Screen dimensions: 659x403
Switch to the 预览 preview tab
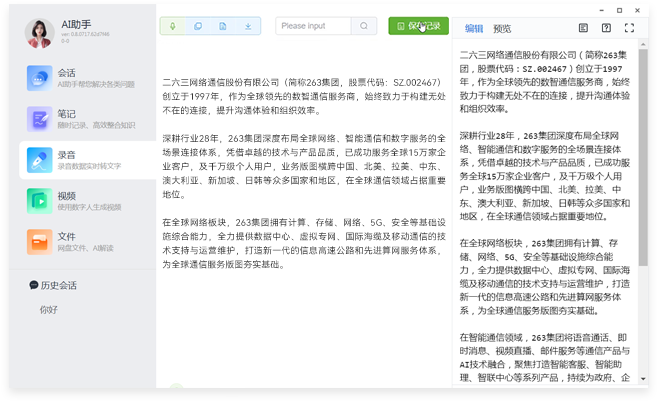pyautogui.click(x=502, y=29)
